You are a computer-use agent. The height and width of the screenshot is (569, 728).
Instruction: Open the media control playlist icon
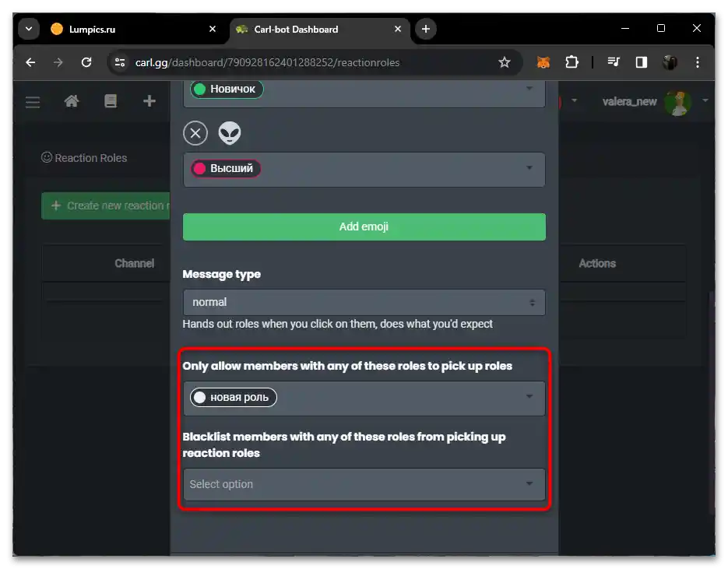(614, 62)
